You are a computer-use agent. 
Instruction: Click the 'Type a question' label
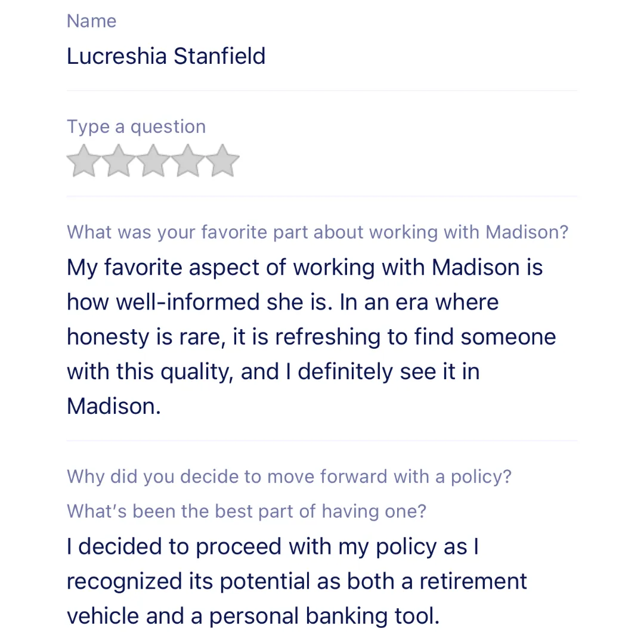click(x=136, y=126)
